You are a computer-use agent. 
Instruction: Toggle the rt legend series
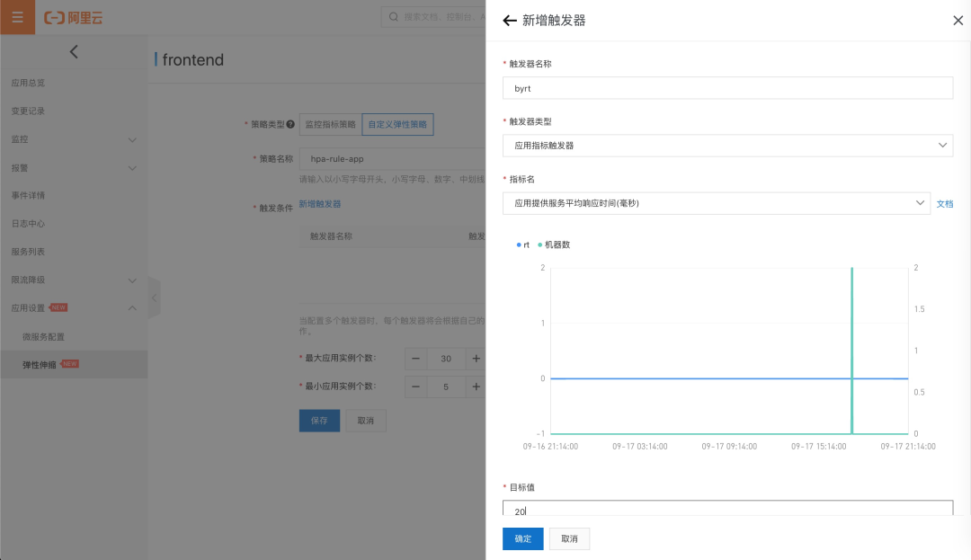pos(522,245)
